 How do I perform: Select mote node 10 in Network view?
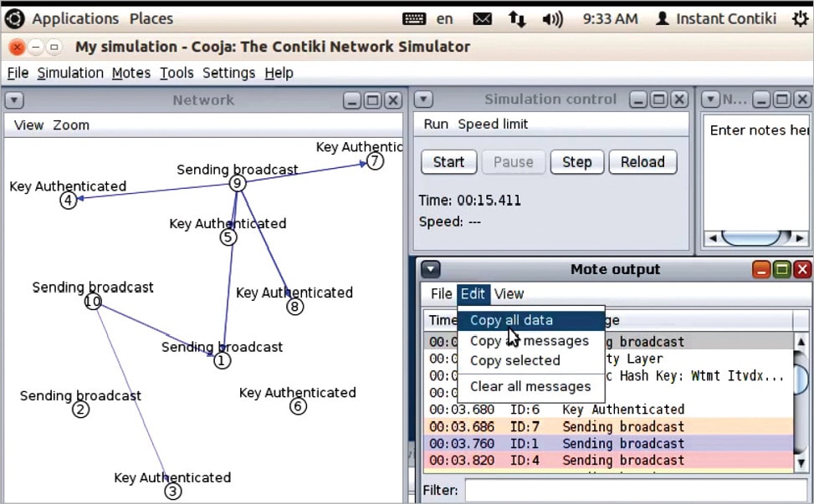point(93,301)
